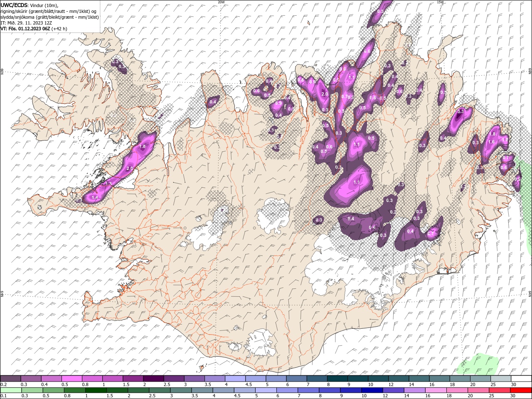
Task: Click the white swatch ending the upper legend row
Action: pyautogui.click(x=521, y=379)
